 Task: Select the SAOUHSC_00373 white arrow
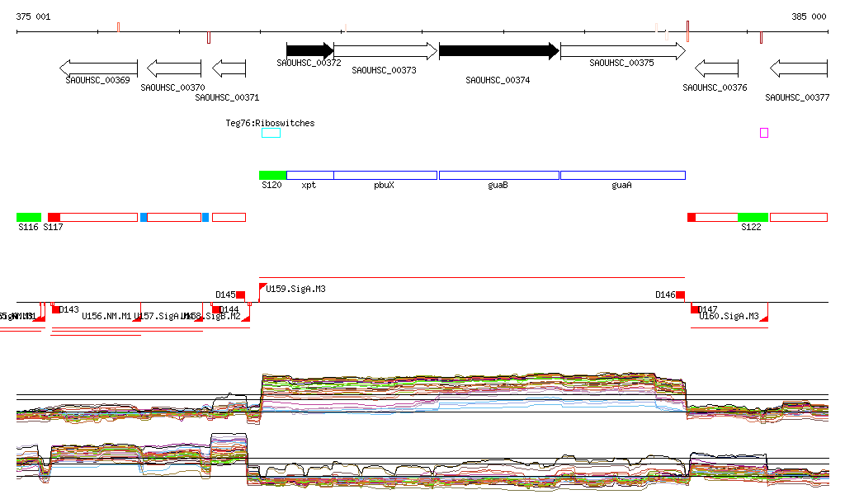click(385, 51)
